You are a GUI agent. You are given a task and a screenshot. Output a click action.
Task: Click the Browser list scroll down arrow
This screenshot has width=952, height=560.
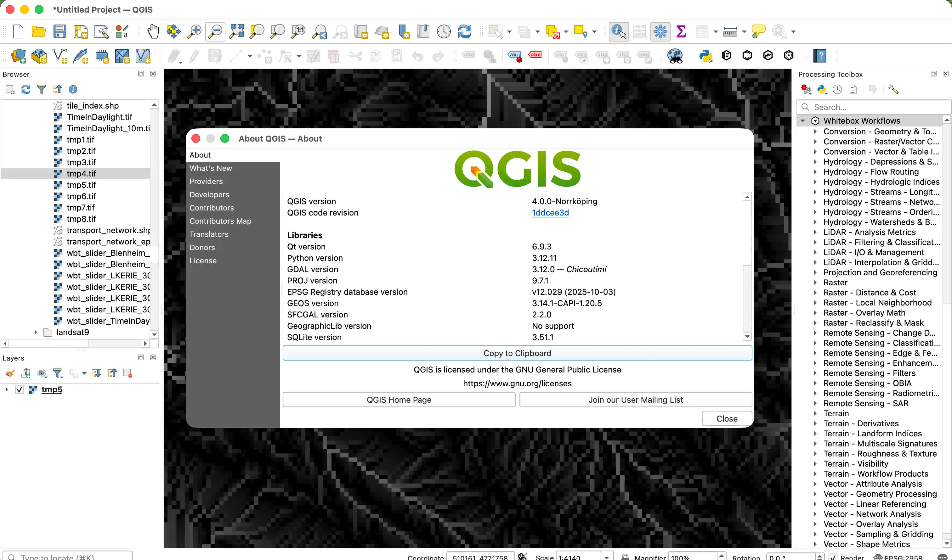(154, 334)
